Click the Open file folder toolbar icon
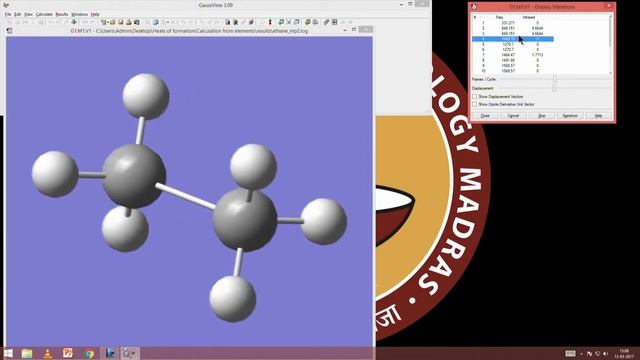640x360 pixels. point(113,22)
